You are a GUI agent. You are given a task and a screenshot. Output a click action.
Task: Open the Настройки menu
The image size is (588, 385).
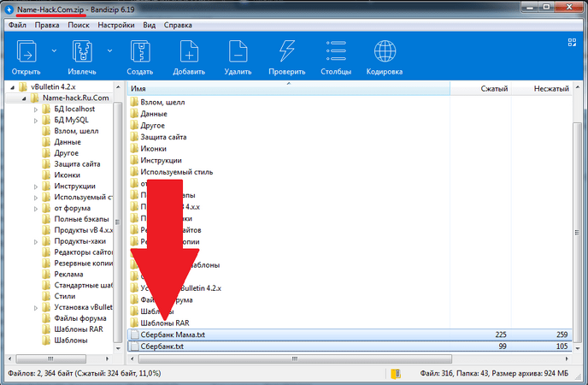(115, 26)
